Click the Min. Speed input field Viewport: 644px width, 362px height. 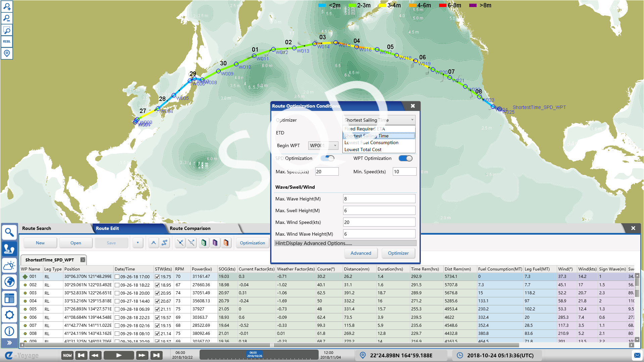pos(405,172)
